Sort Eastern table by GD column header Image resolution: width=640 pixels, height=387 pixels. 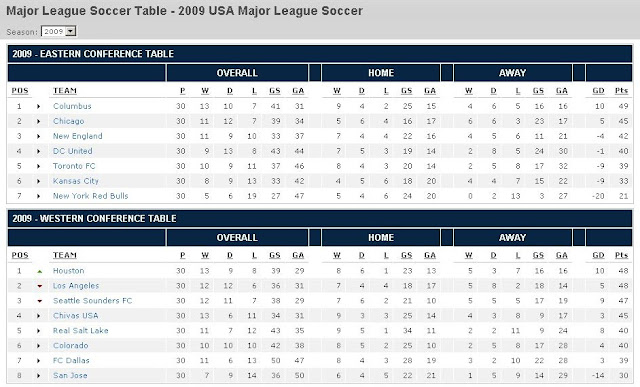(x=598, y=91)
